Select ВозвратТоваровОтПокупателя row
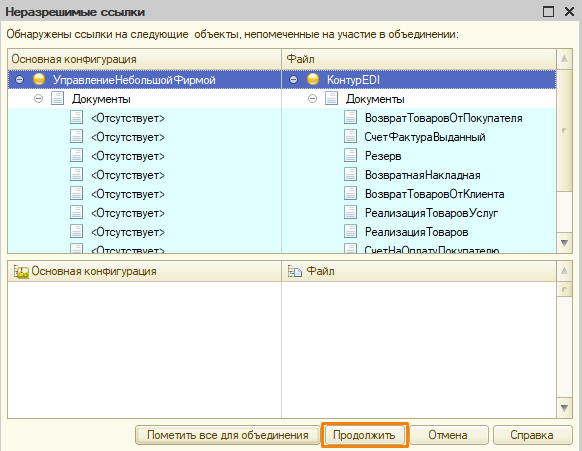This screenshot has width=582, height=451. 419,118
